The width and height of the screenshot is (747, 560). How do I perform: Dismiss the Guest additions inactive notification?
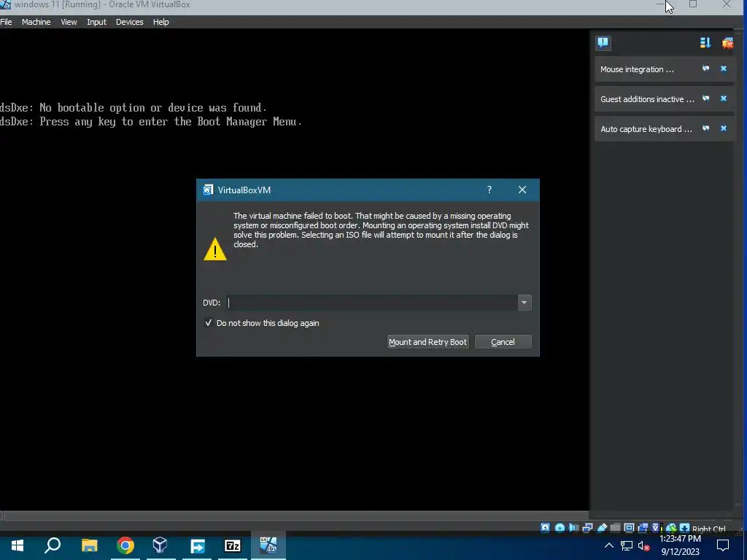723,98
